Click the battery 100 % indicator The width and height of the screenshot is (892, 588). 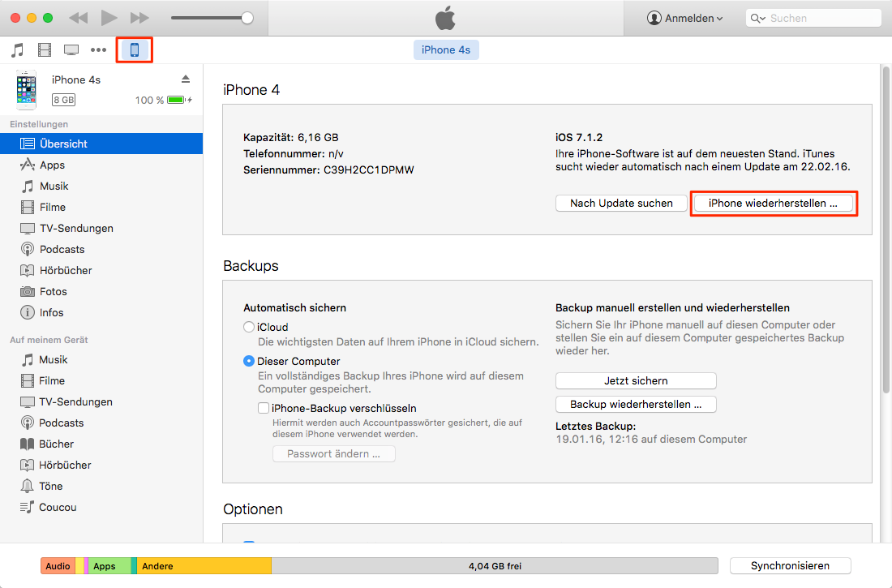tap(163, 101)
